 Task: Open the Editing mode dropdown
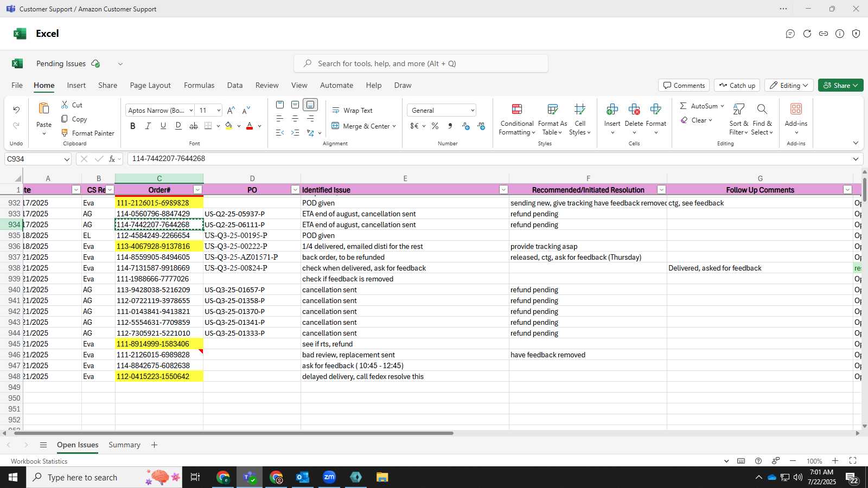click(x=789, y=86)
